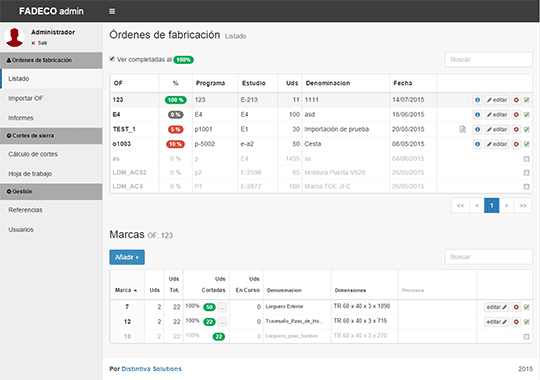Click the ellipsis button next to marca 12 cut units
This screenshot has width=540, height=380.
point(222,322)
